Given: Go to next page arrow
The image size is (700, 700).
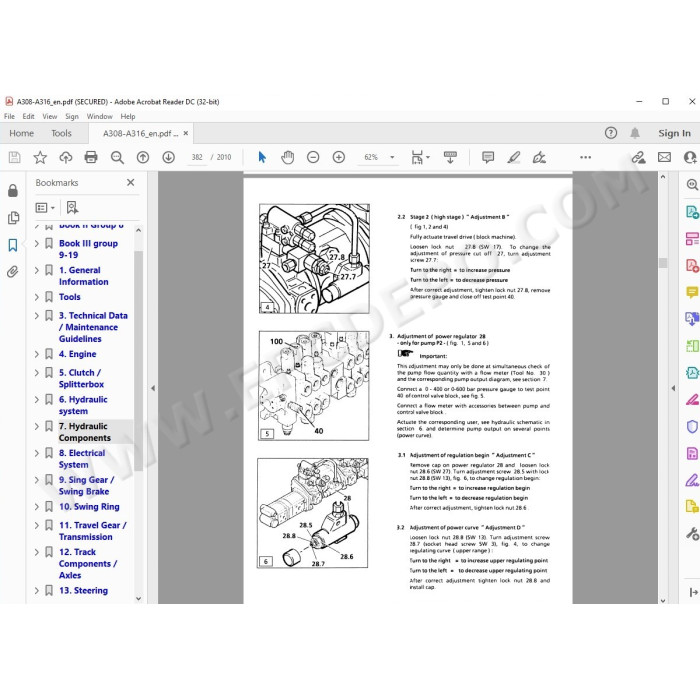Looking at the screenshot, I should pos(168,157).
